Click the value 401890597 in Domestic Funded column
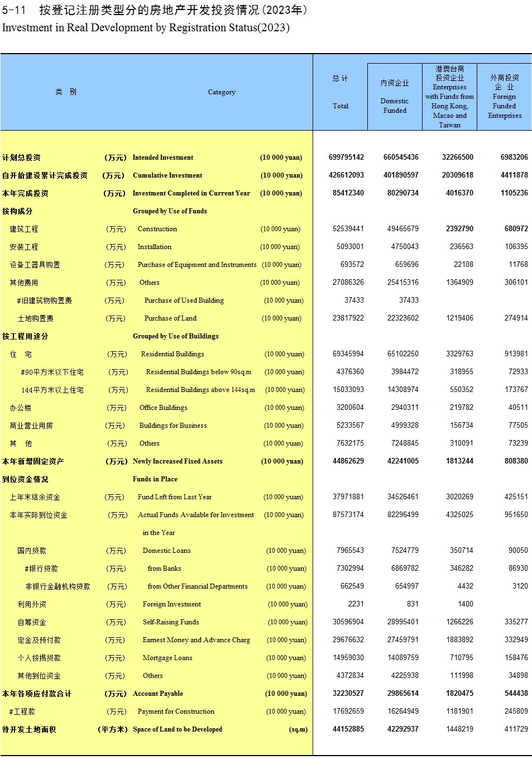Screen dimensions: 532x774 point(401,175)
